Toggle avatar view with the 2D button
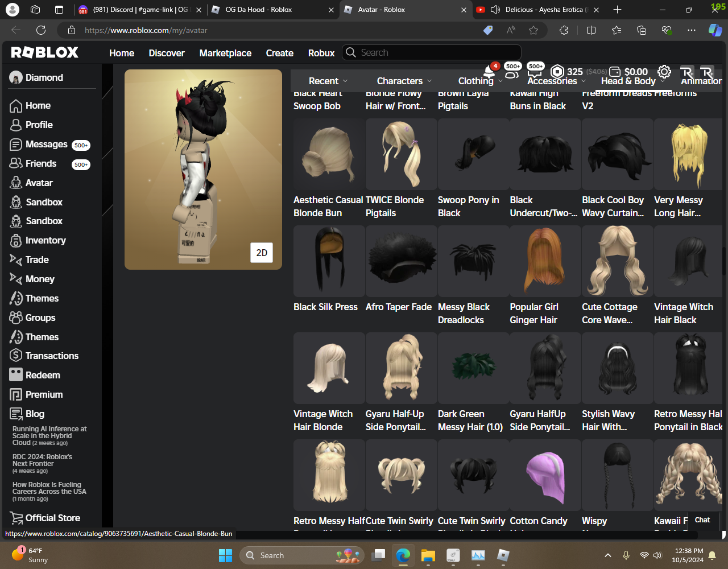728x569 pixels. coord(262,253)
